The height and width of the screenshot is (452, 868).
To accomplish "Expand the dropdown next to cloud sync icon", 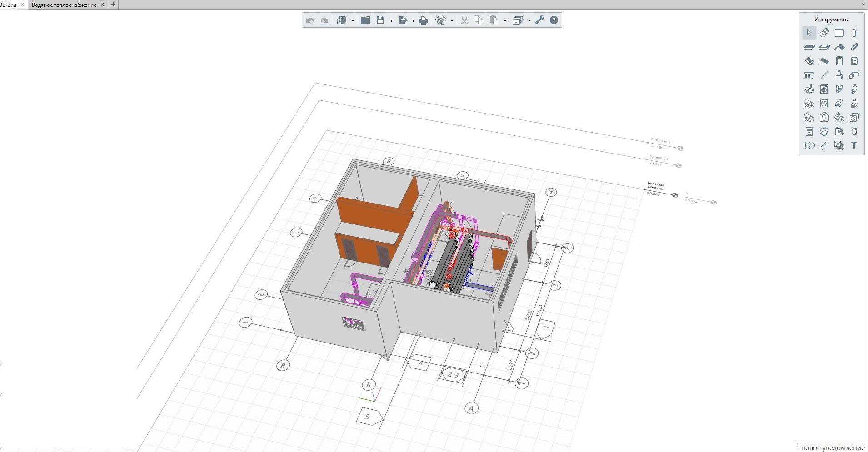I will [452, 20].
